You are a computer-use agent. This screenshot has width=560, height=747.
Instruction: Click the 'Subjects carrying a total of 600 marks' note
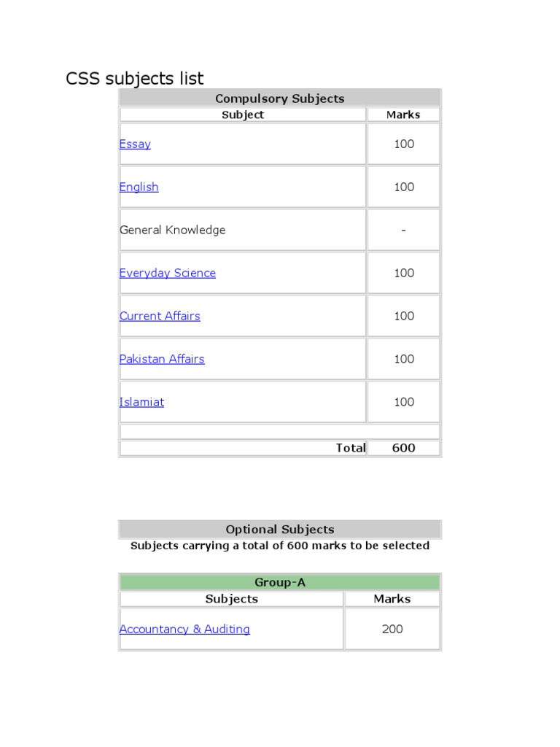click(x=279, y=546)
